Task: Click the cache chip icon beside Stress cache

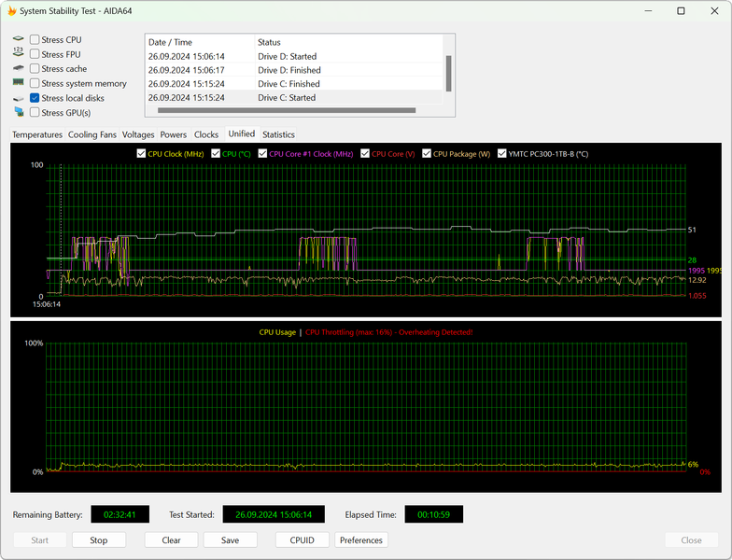Action: tap(18, 69)
